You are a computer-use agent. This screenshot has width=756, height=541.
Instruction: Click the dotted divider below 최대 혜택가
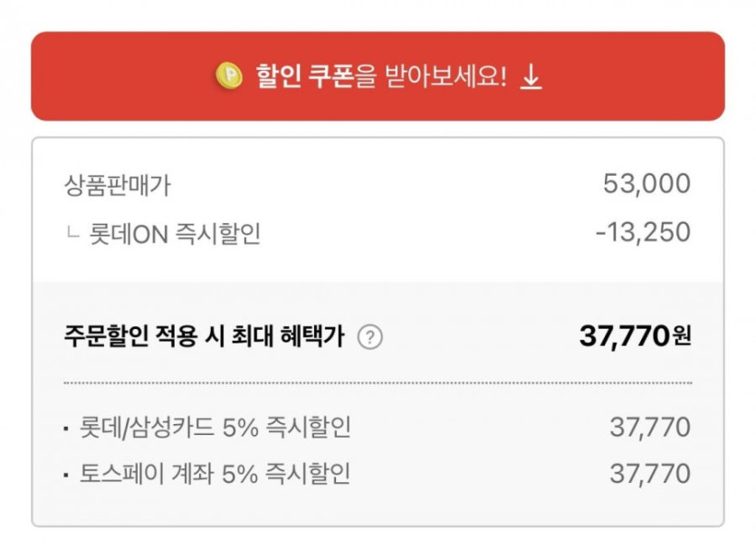coord(378,383)
